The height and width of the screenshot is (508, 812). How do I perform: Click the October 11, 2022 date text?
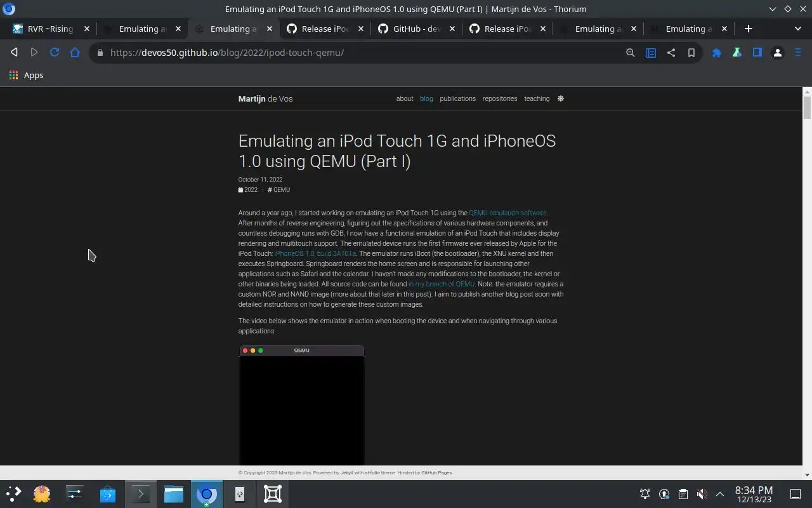260,180
